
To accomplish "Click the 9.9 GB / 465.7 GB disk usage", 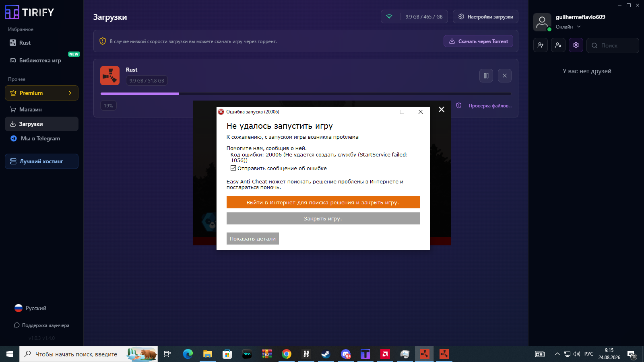I will coord(424,17).
